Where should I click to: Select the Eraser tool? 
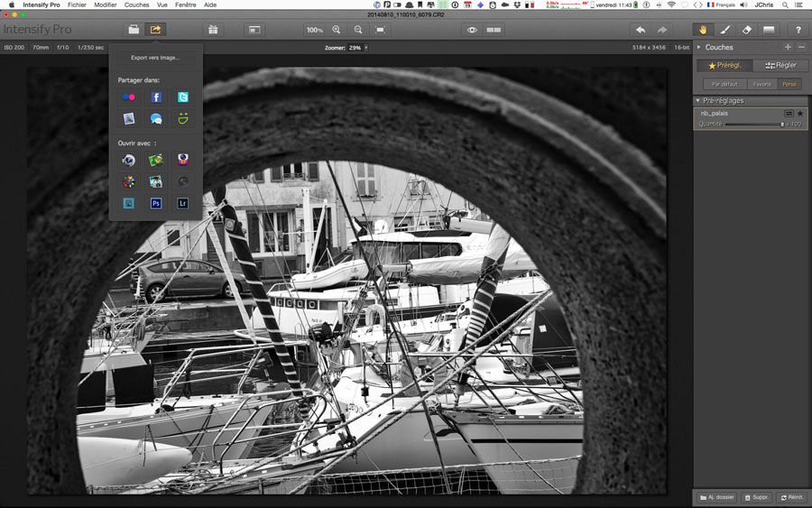[x=747, y=30]
